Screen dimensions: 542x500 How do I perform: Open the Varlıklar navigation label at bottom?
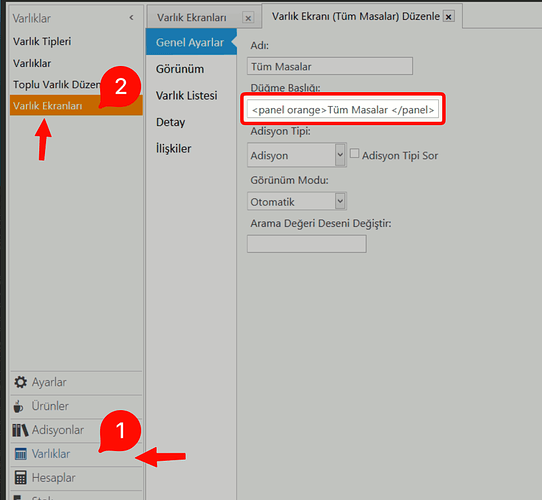[51, 454]
